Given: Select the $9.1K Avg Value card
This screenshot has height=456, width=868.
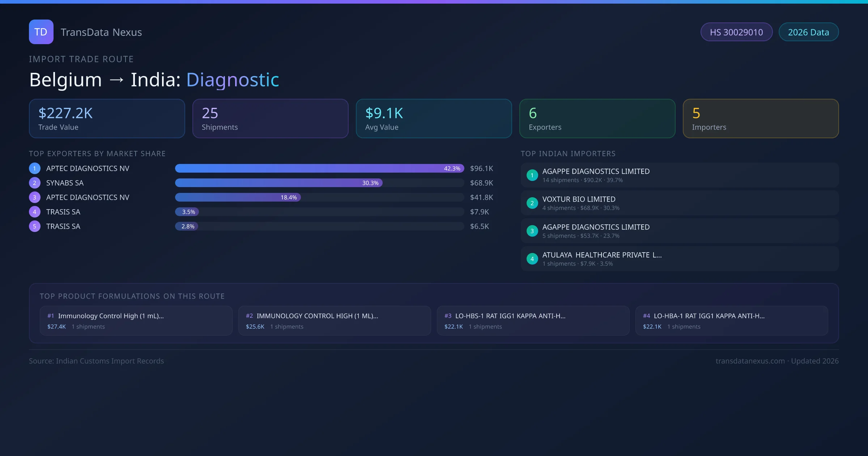Looking at the screenshot, I should [x=434, y=119].
